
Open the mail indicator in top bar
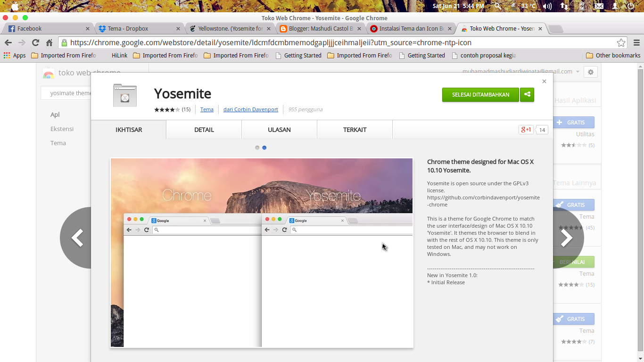point(599,6)
